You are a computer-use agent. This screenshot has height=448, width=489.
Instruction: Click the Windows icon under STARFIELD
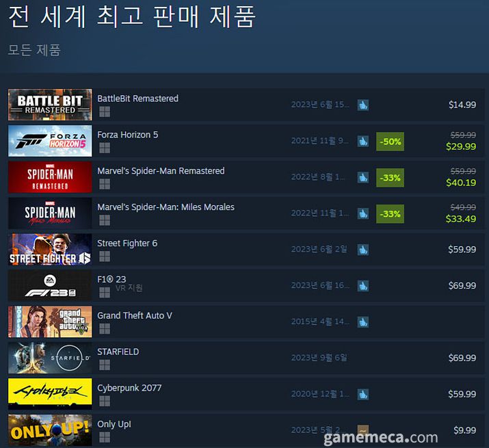click(105, 365)
